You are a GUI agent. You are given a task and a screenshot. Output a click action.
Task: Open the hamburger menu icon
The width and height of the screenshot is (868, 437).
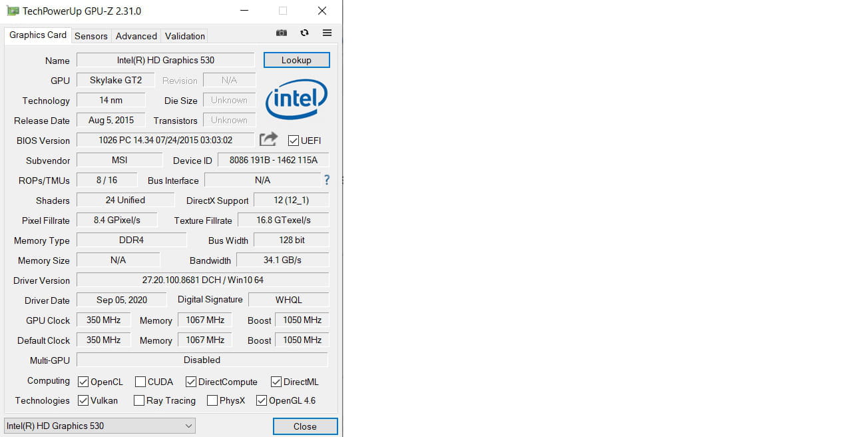[x=327, y=33]
